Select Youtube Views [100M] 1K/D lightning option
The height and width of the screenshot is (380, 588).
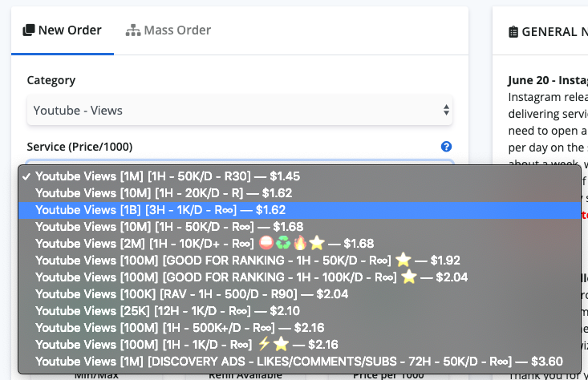pos(300,345)
